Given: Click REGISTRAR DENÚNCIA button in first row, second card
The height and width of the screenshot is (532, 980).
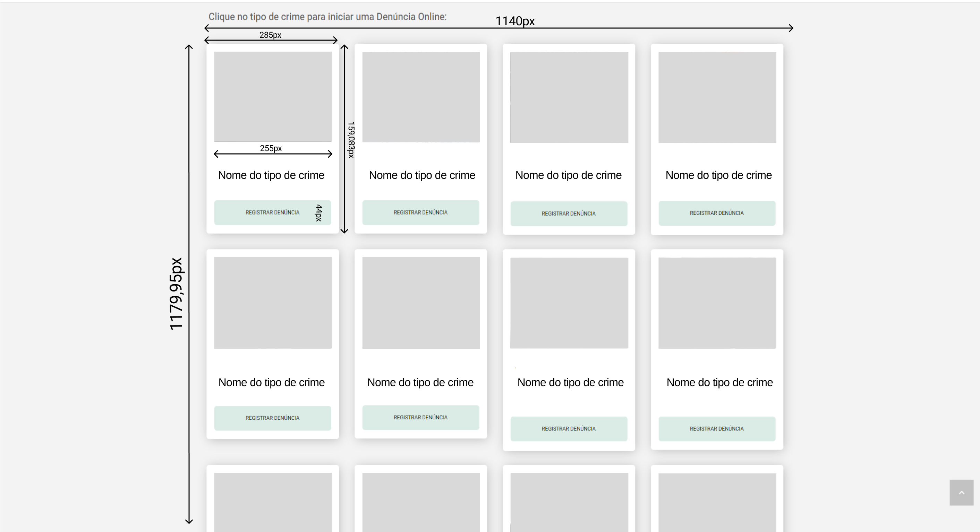Looking at the screenshot, I should 421,212.
